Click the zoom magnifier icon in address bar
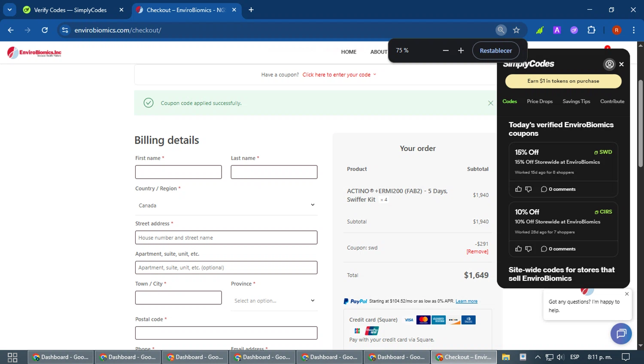Viewport: 644px width, 364px height. [x=501, y=30]
